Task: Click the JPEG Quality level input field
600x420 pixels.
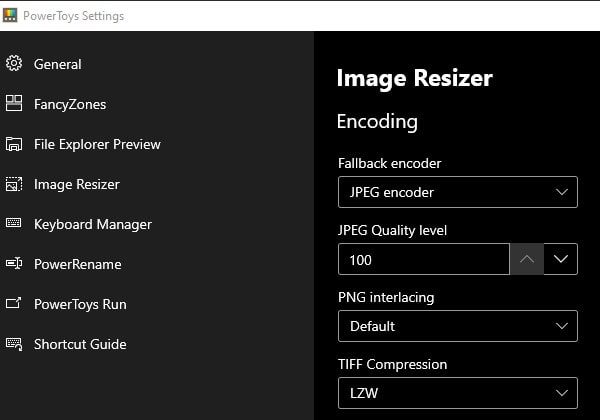Action: [x=423, y=259]
